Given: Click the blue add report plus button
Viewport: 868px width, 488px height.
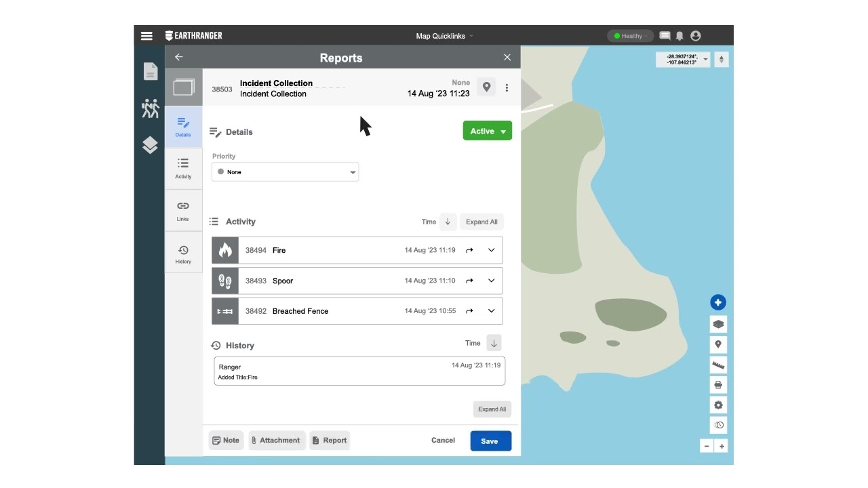Looking at the screenshot, I should point(718,302).
